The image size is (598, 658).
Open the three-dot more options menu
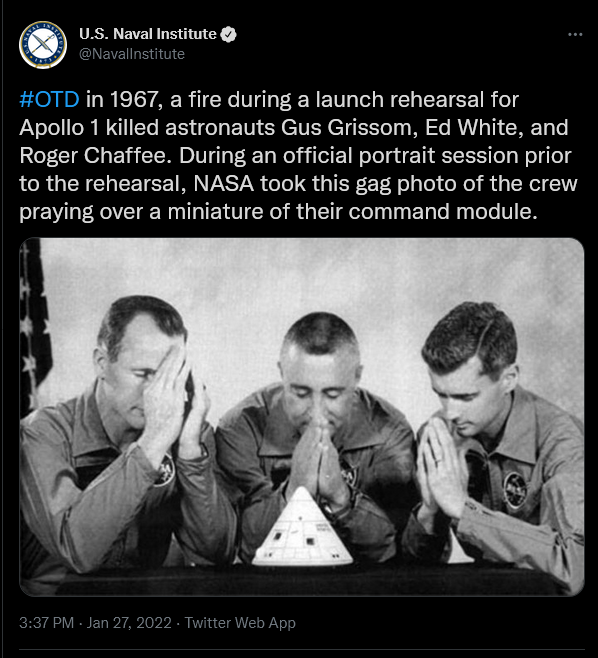point(575,34)
